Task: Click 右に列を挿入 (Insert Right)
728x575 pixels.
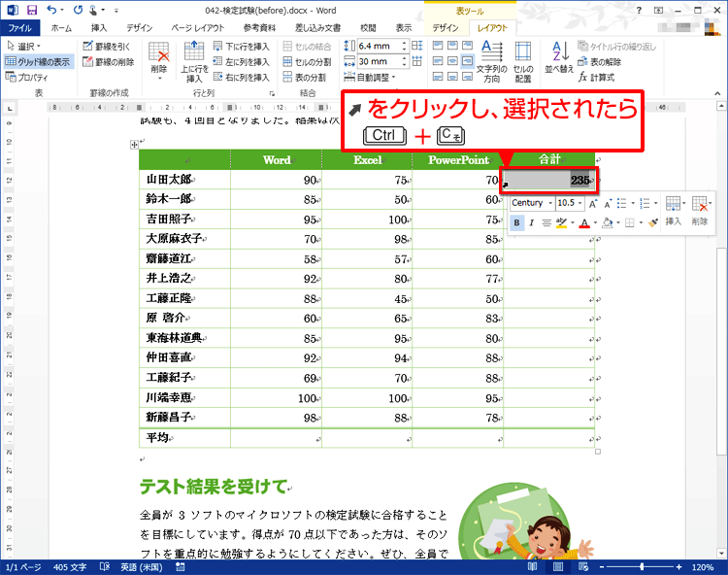Action: click(x=241, y=77)
